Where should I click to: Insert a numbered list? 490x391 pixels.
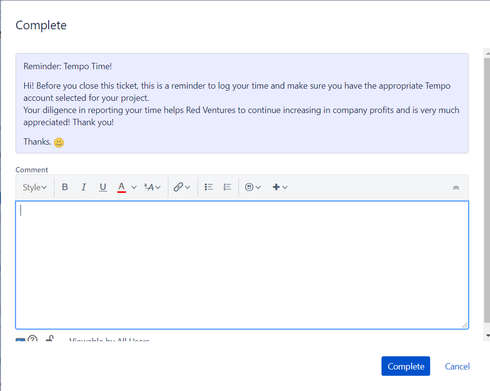227,187
